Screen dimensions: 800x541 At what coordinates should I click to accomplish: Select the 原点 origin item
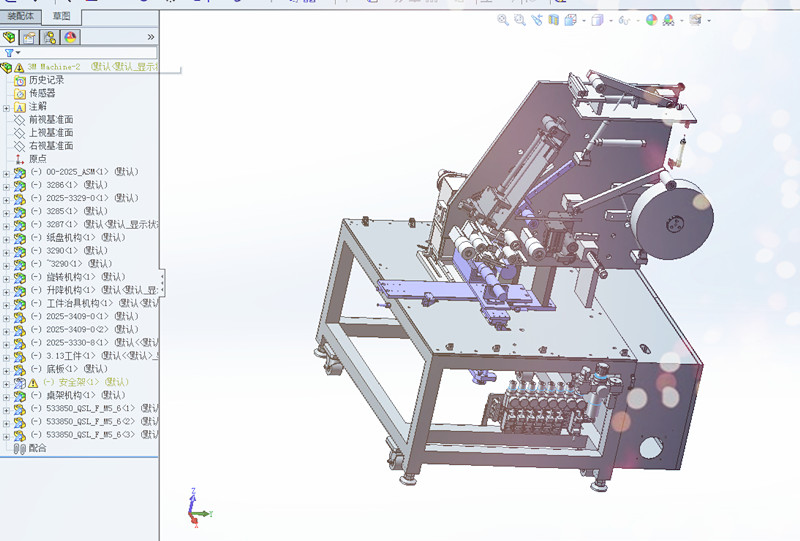[37, 159]
